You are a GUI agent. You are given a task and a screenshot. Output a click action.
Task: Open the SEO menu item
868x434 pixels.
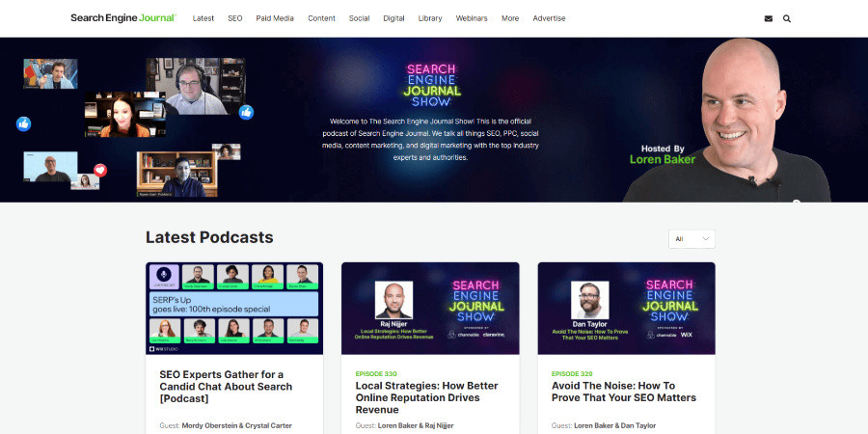point(234,18)
